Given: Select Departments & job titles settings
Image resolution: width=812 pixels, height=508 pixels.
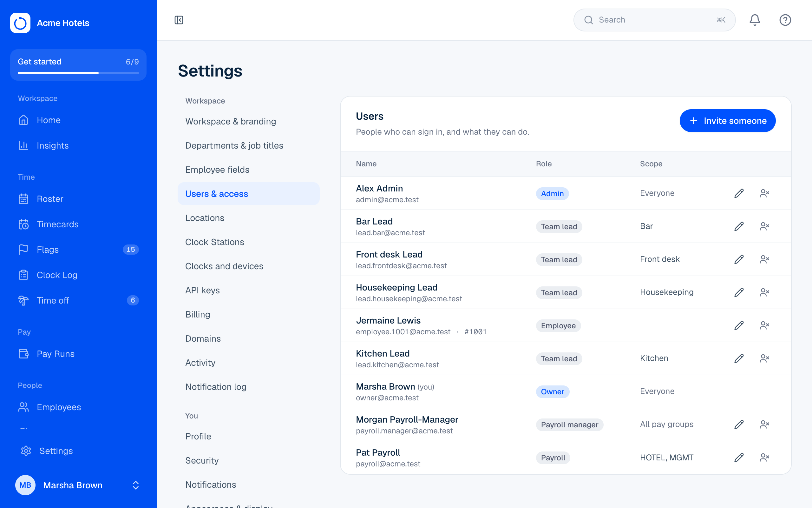Looking at the screenshot, I should click(x=248, y=145).
